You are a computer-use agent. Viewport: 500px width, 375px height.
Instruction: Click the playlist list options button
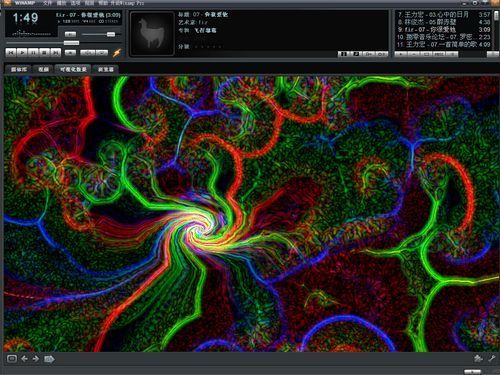pos(452,54)
